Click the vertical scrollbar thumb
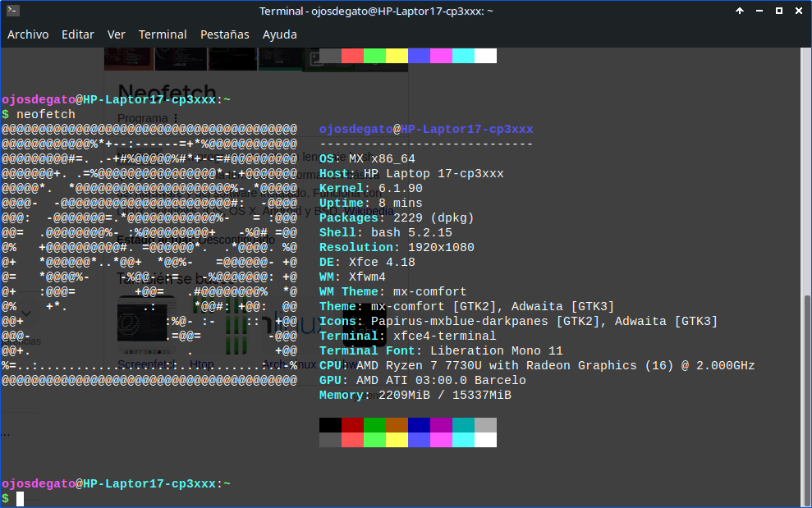812x508 pixels. [x=805, y=400]
